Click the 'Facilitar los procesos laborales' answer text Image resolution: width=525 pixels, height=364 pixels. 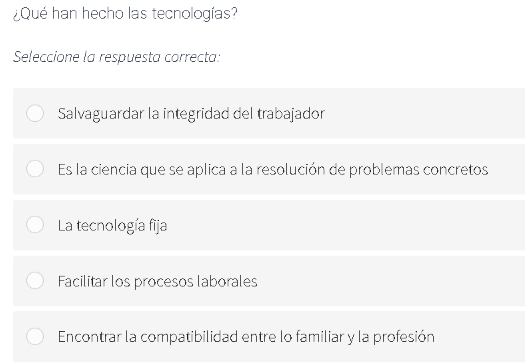point(157,281)
